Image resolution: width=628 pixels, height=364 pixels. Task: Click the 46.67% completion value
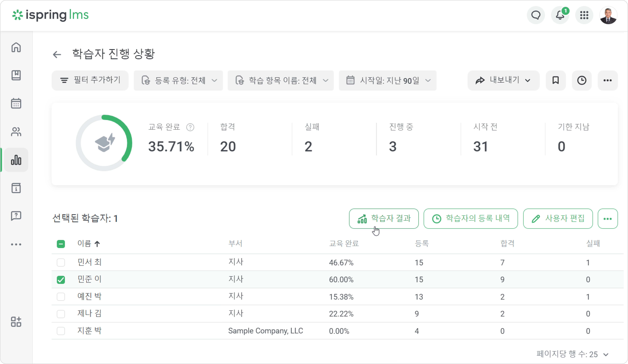[x=341, y=263]
